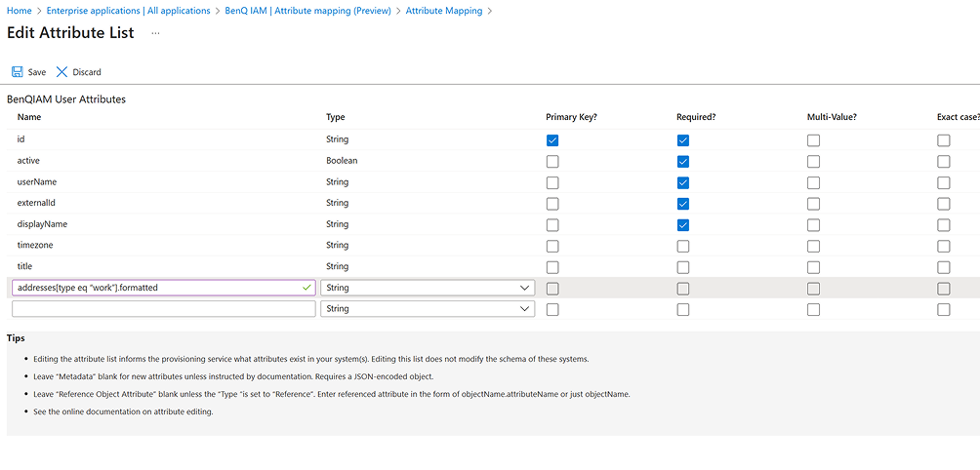This screenshot has width=980, height=470.
Task: Go to Home breadcrumb
Action: pos(19,11)
